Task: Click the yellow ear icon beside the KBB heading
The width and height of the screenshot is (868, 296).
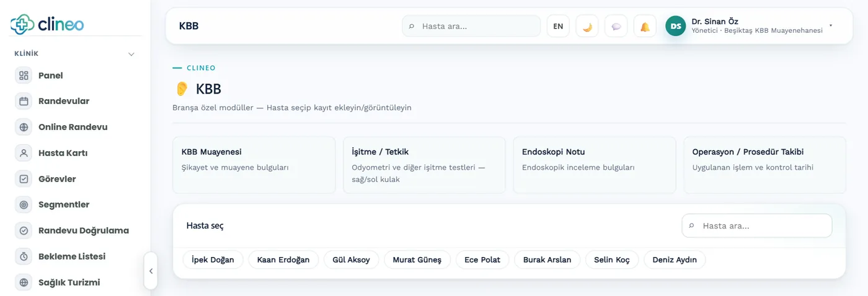Action: pyautogui.click(x=182, y=89)
